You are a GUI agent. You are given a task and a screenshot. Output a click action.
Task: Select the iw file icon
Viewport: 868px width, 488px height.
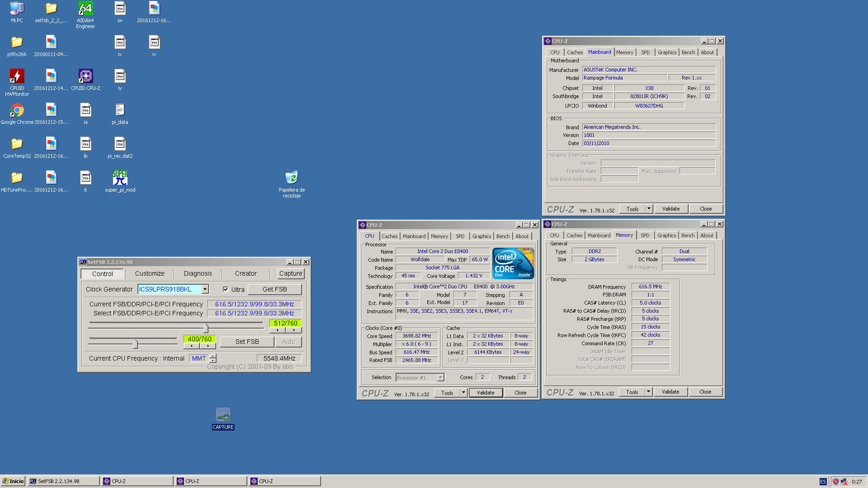coord(120,12)
